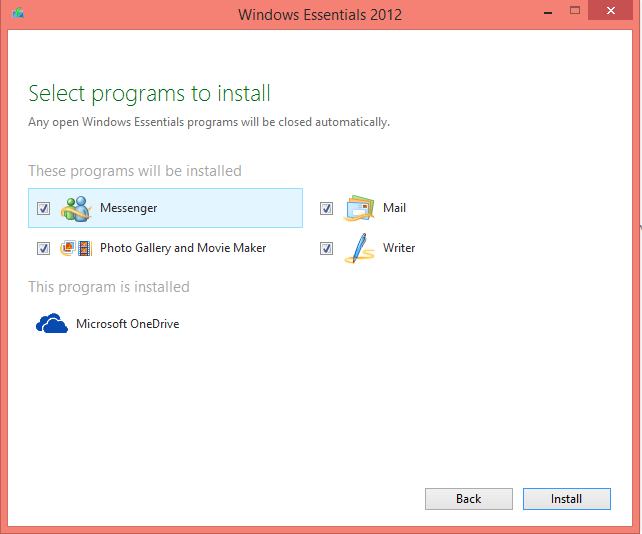Click the Mail program icon

tap(359, 208)
